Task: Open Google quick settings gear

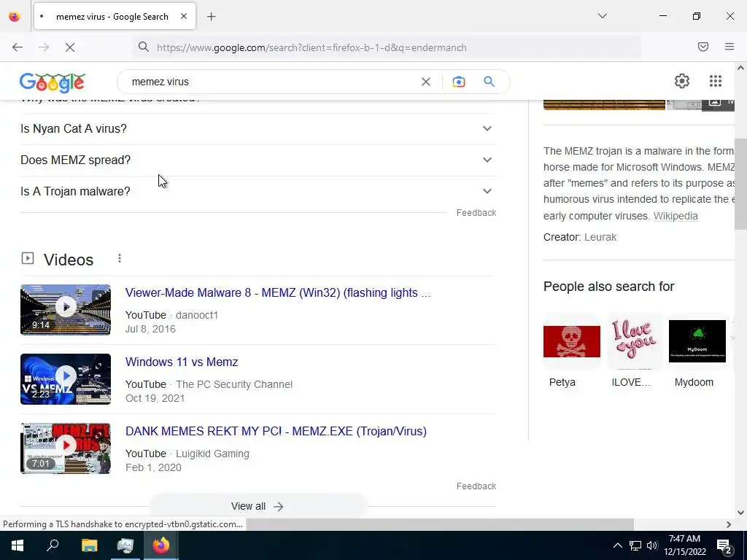Action: click(682, 81)
